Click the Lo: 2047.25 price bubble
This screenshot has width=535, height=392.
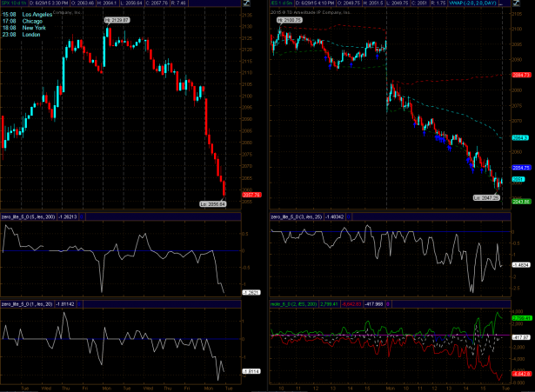487,198
